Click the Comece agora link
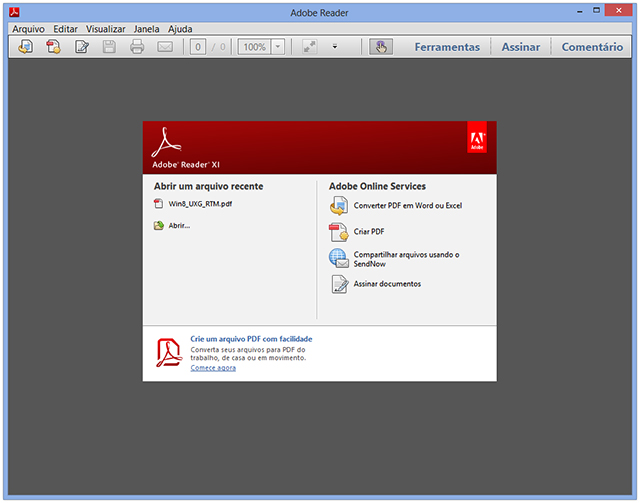Viewport: 640px width, 503px height. 213,368
